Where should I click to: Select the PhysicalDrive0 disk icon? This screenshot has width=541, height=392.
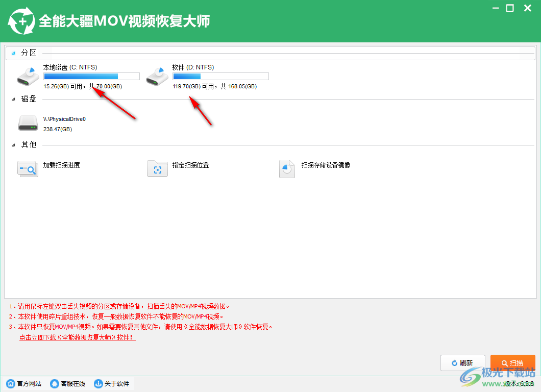(28, 123)
